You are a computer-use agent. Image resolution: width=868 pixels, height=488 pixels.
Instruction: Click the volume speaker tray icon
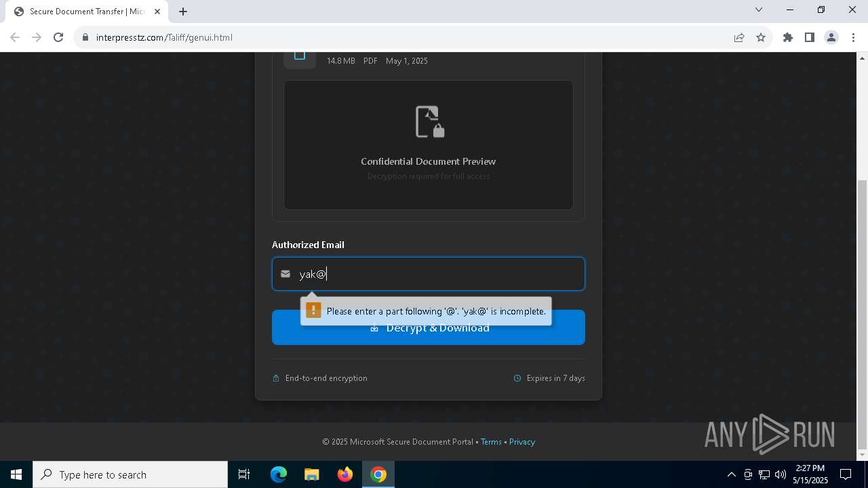pyautogui.click(x=781, y=474)
